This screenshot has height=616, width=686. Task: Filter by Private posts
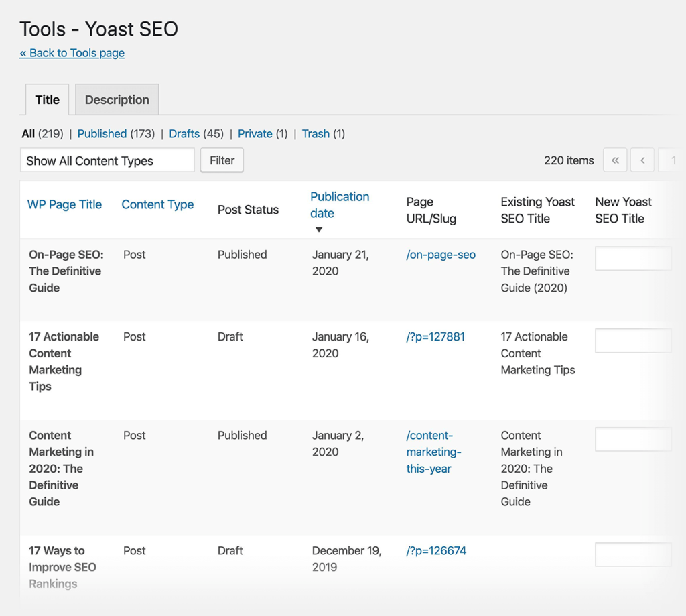[x=255, y=133]
